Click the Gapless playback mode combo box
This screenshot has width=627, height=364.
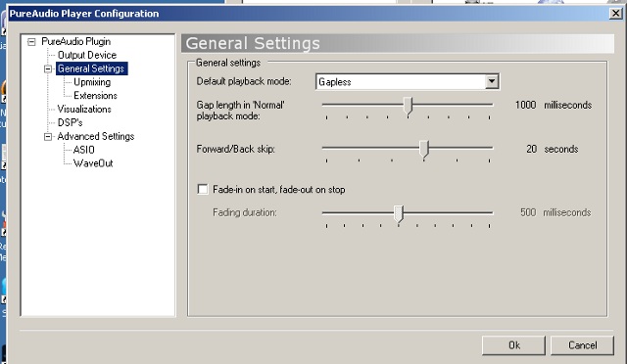tap(408, 81)
